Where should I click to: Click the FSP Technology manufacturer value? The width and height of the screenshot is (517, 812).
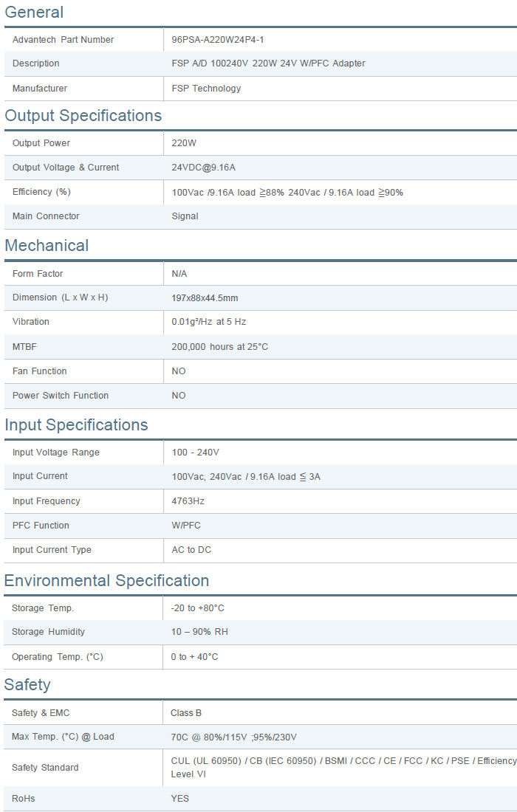point(206,89)
